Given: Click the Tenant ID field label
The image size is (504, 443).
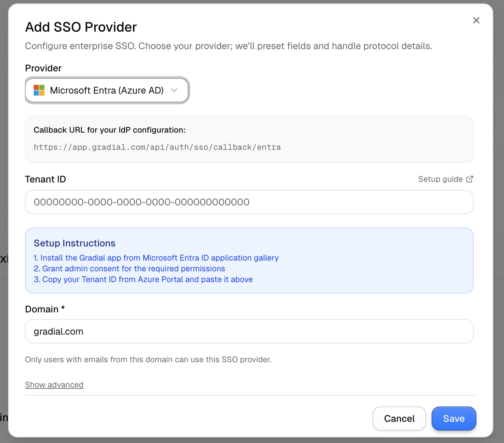Looking at the screenshot, I should tap(45, 179).
